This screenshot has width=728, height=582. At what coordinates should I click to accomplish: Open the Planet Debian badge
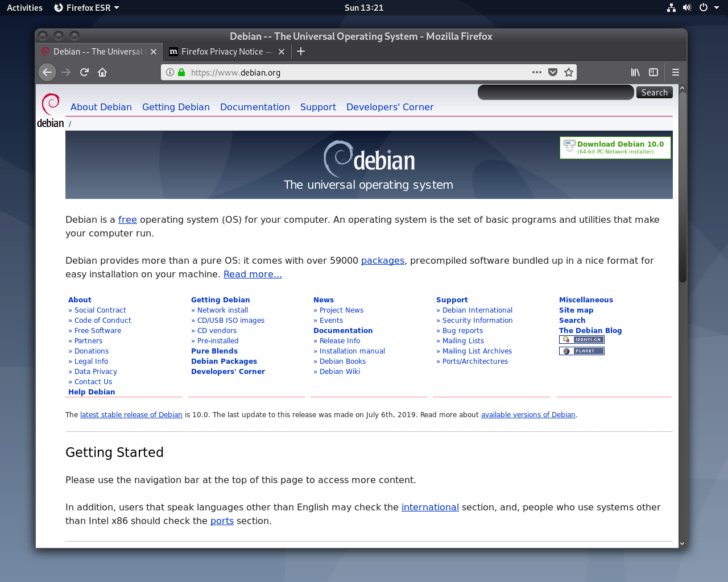click(581, 351)
